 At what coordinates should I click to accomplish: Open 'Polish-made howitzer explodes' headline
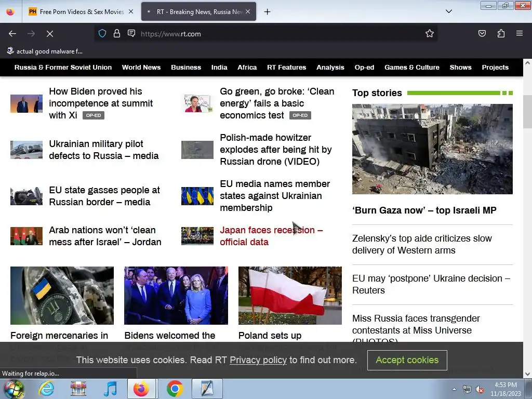[275, 149]
